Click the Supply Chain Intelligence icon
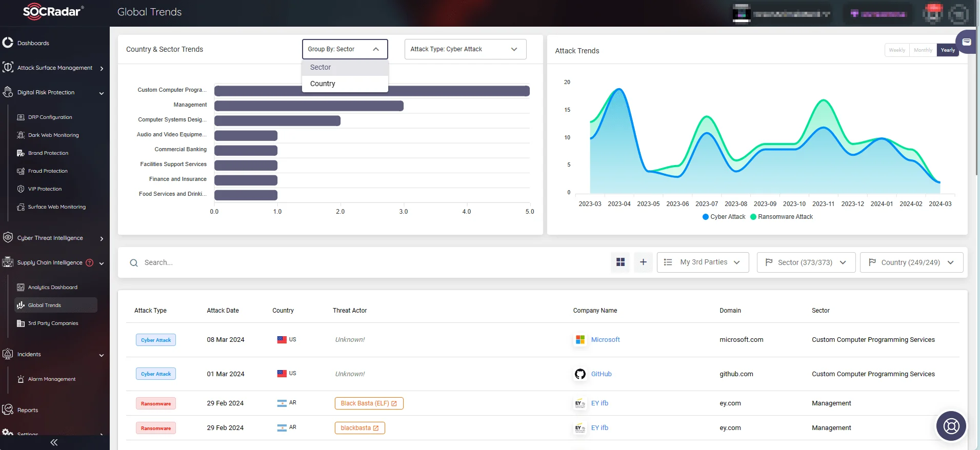The width and height of the screenshot is (980, 450). [8, 262]
